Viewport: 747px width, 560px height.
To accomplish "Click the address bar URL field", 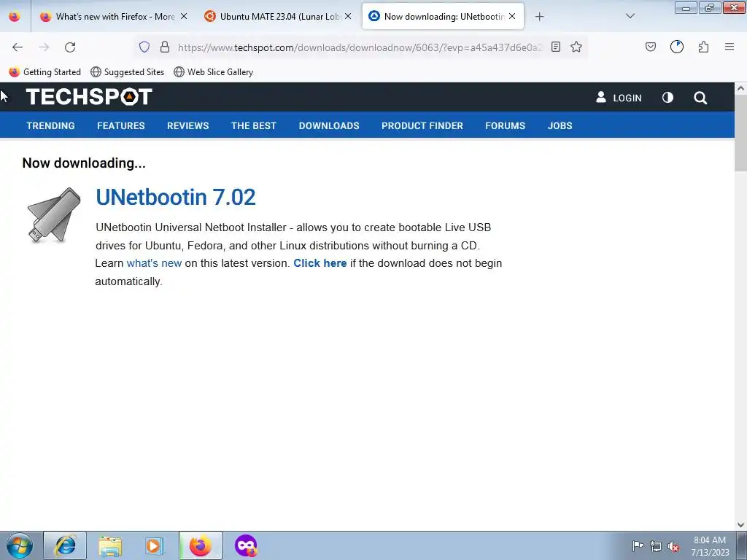I will tap(360, 47).
